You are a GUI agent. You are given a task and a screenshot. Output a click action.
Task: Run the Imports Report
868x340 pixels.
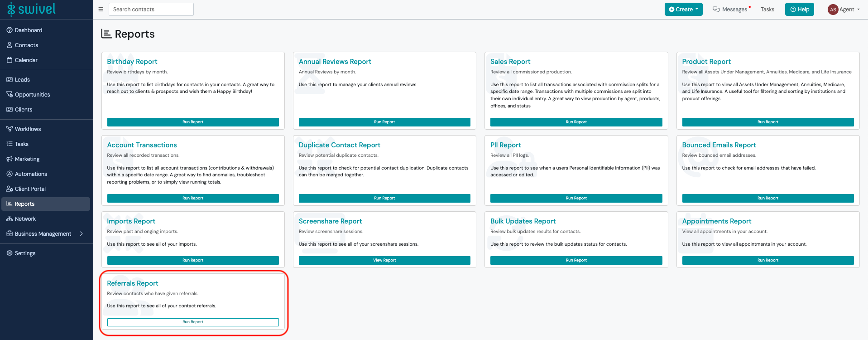[193, 261]
